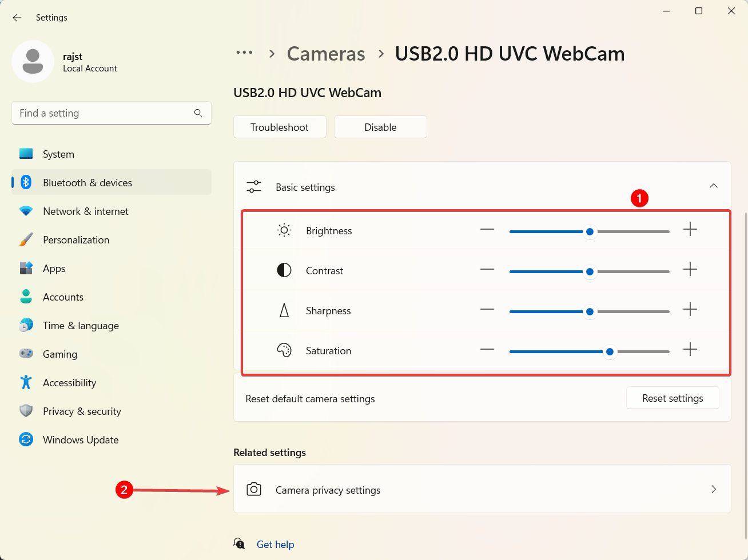748x560 pixels.
Task: Click the Saturation slider thumb
Action: 610,352
